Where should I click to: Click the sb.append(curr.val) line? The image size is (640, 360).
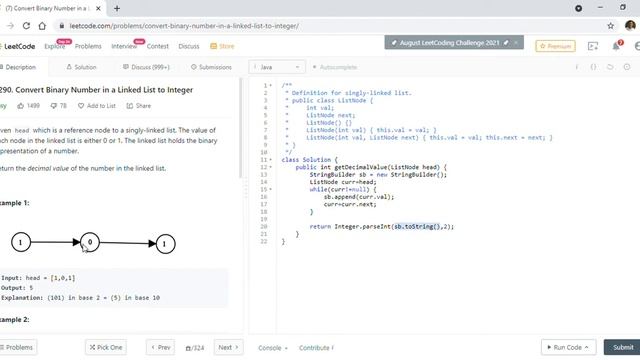click(x=359, y=197)
